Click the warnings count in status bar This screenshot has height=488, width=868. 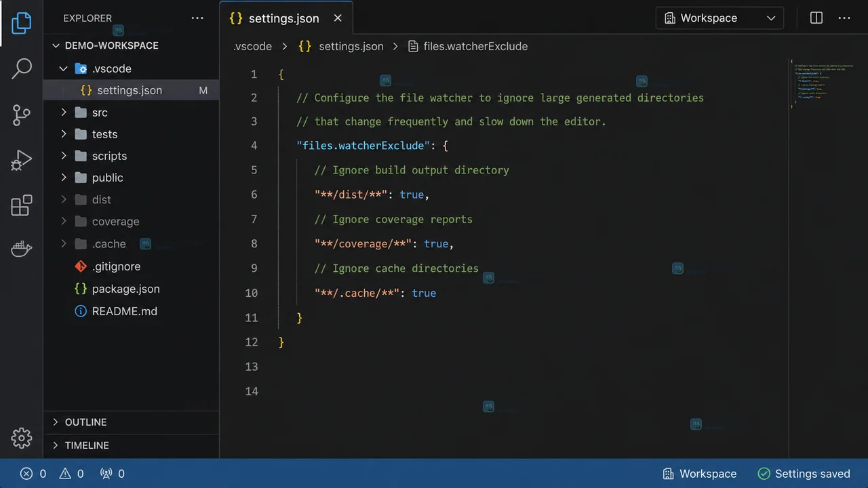coord(71,474)
